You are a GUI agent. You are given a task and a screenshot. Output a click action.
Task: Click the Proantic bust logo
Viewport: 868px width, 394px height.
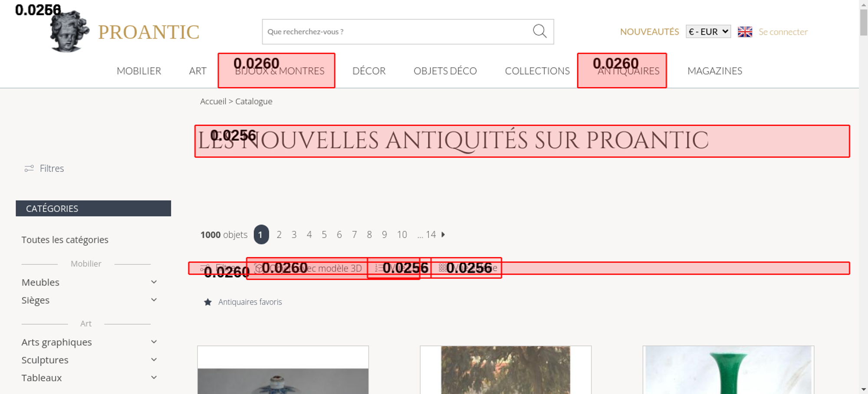[x=69, y=32]
